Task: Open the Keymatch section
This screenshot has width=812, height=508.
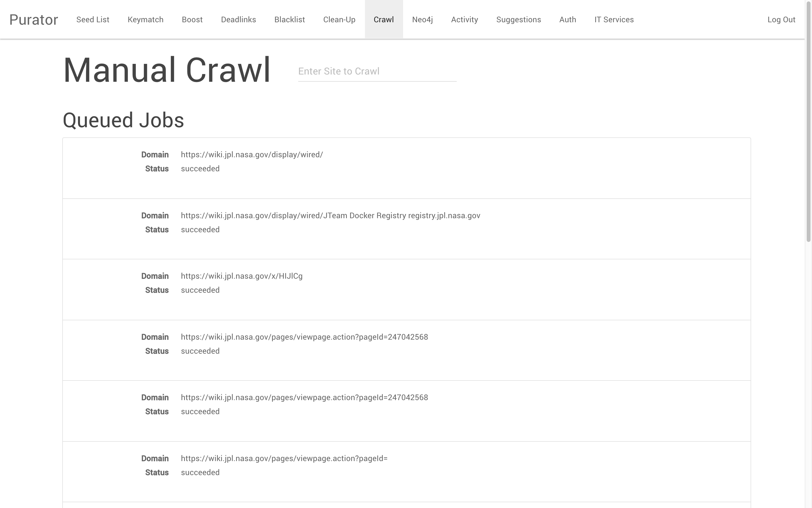Action: 145,20
